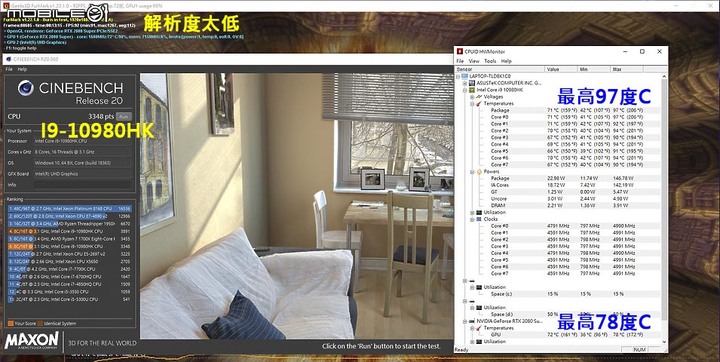Select the Intel Xeon CPU X5650 ranking entry
The width and height of the screenshot is (720, 362).
[69, 261]
